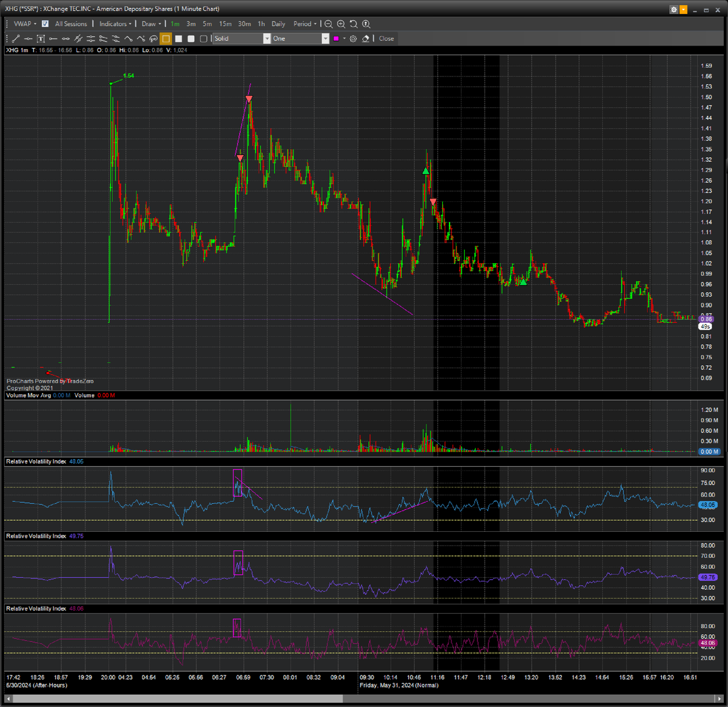The image size is (728, 707).
Task: Switch chart to 1m interval
Action: pyautogui.click(x=175, y=24)
